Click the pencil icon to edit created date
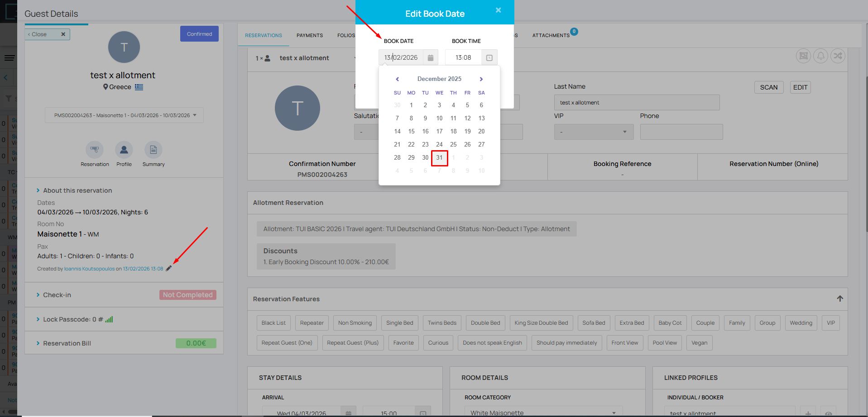The image size is (868, 417). [168, 269]
